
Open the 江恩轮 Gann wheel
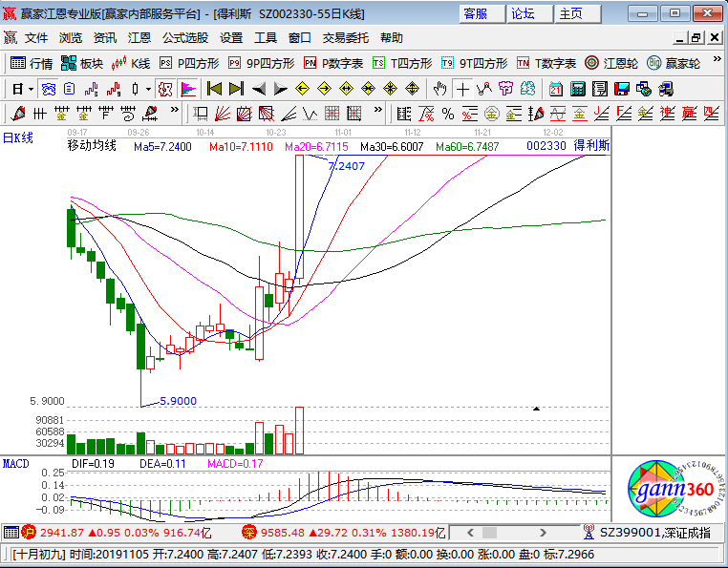click(x=611, y=63)
